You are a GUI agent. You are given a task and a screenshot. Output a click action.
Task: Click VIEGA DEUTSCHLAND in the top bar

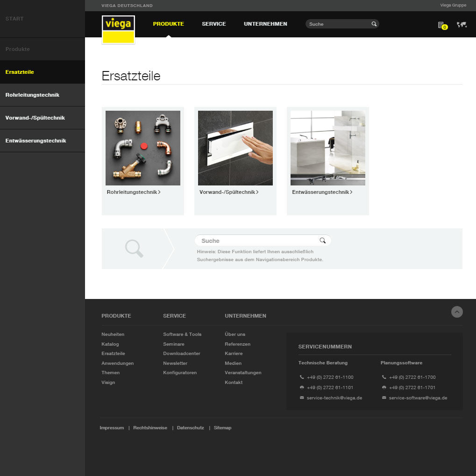click(127, 6)
